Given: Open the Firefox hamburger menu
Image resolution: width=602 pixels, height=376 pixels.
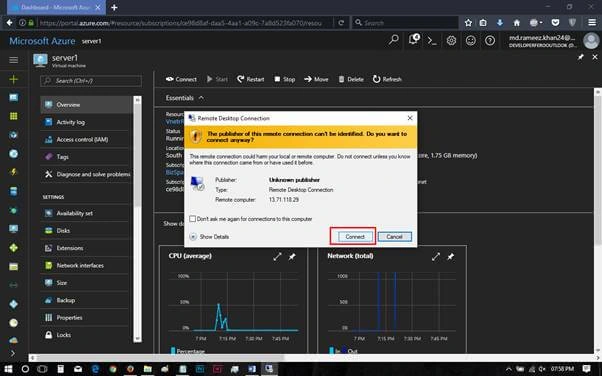Looking at the screenshot, I should (592, 23).
